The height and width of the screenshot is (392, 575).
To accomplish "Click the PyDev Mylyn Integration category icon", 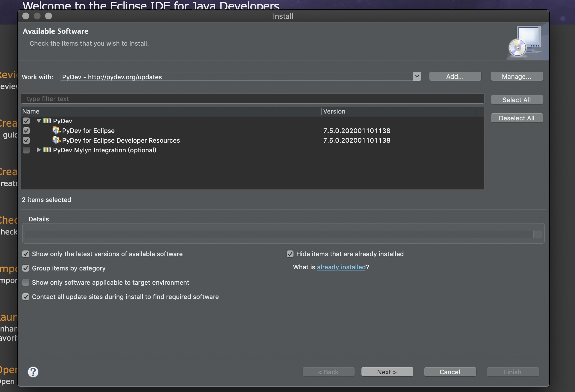I will [47, 150].
